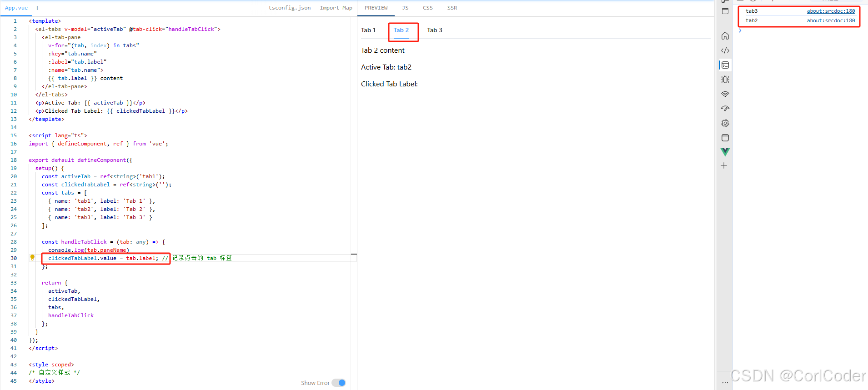Screen dimensions: 868x390
Task: Place cursor on 'clickedTabLabel.value' on line 30
Action: pos(82,258)
